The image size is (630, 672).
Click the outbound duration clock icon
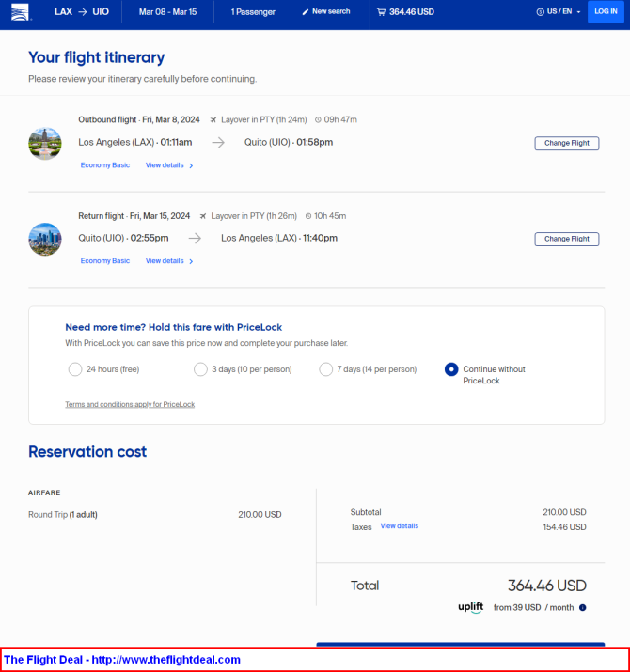[x=318, y=120]
